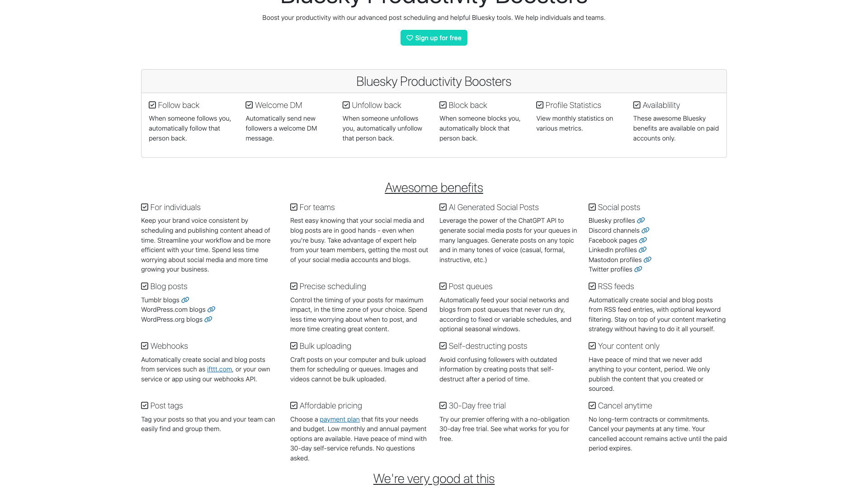868x488 pixels.
Task: Click the Awesome benefits heading
Action: (434, 188)
